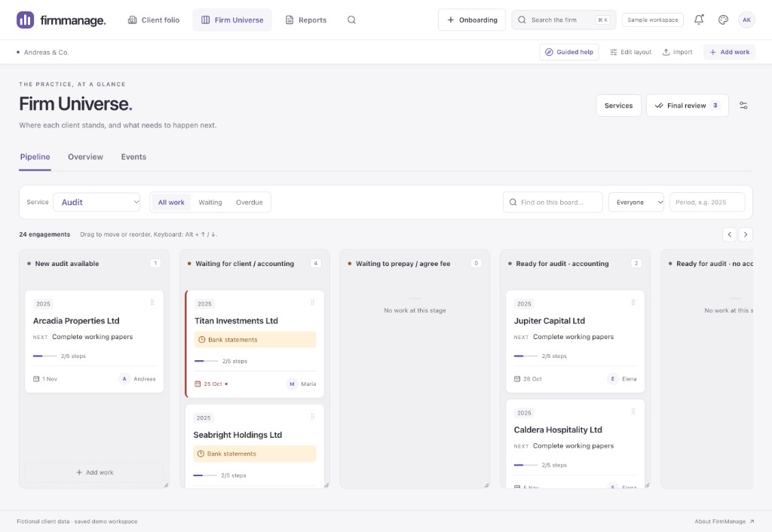Viewport: 772px width, 532px height.
Task: Click the count badge on Waiting to prepay column
Action: [476, 263]
